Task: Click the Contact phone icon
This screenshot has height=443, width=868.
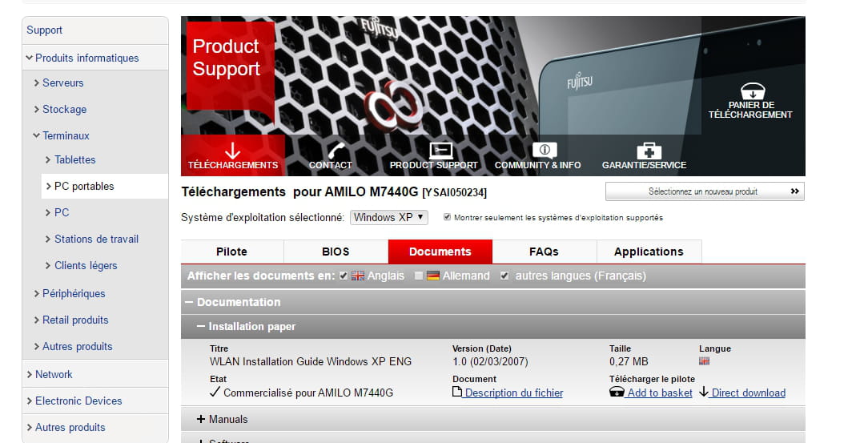Action: point(336,150)
